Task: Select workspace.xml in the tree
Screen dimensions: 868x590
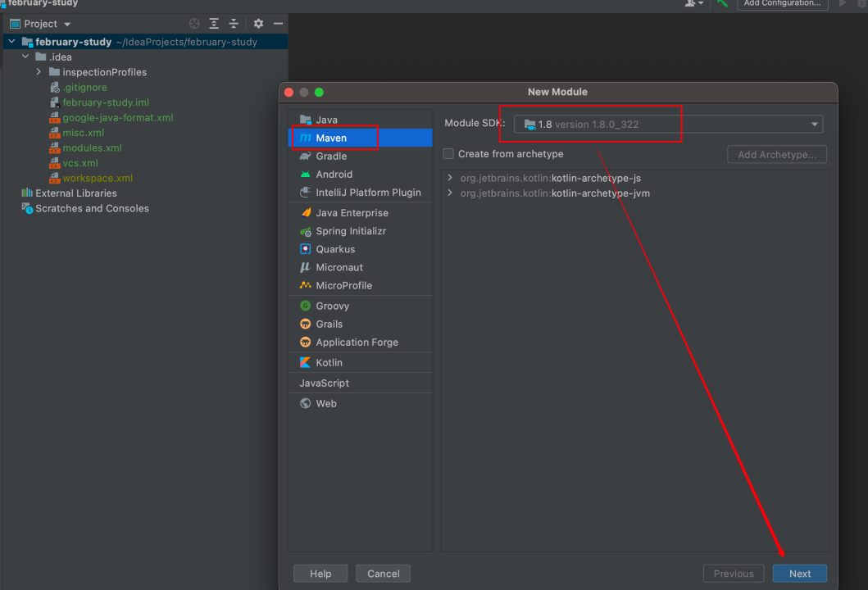Action: (x=98, y=178)
